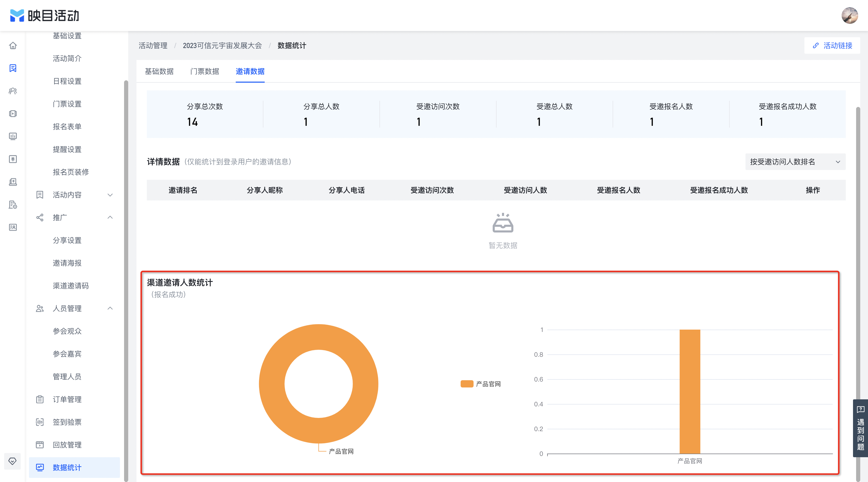Click the sidebar vertical scrollbar
The width and height of the screenshot is (868, 482).
(x=126, y=281)
